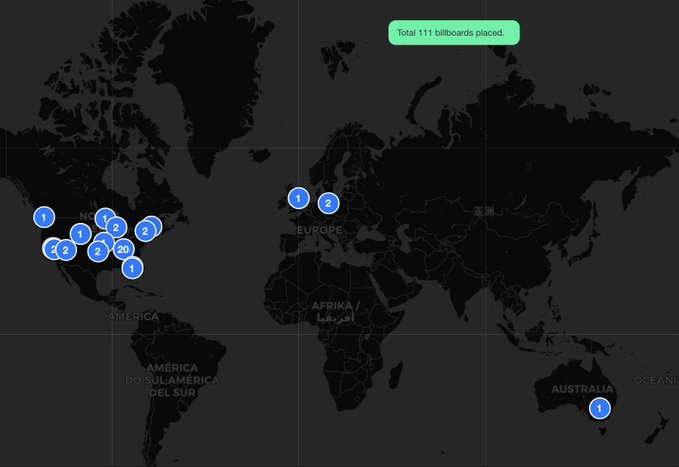The image size is (679, 467).
Task: Select the marker 1 overlapping the NORTH AMERICA label
Action: pos(105,218)
